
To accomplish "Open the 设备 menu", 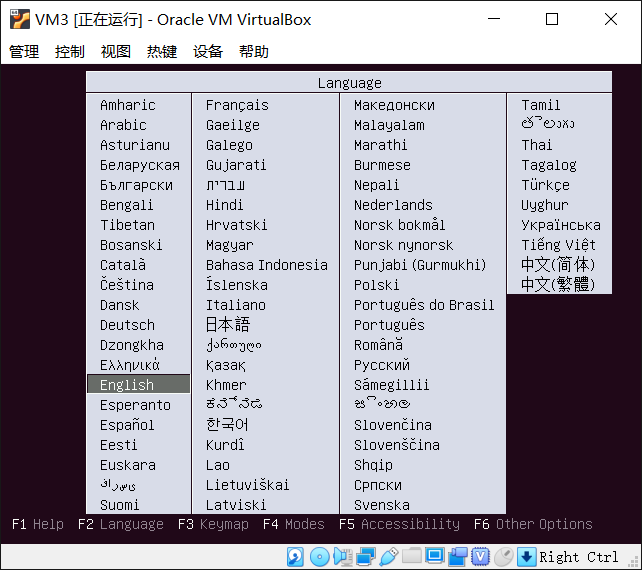I will click(208, 52).
